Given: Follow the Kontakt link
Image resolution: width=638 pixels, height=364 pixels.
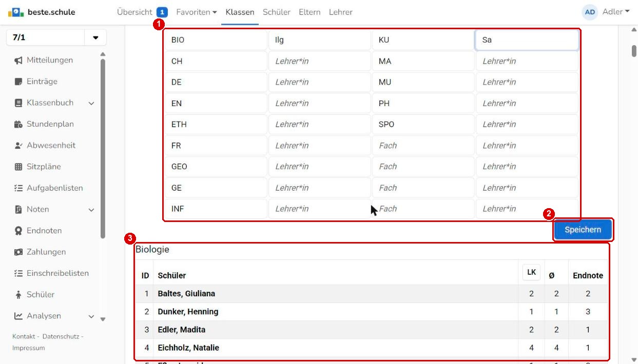Looking at the screenshot, I should pyautogui.click(x=23, y=336).
